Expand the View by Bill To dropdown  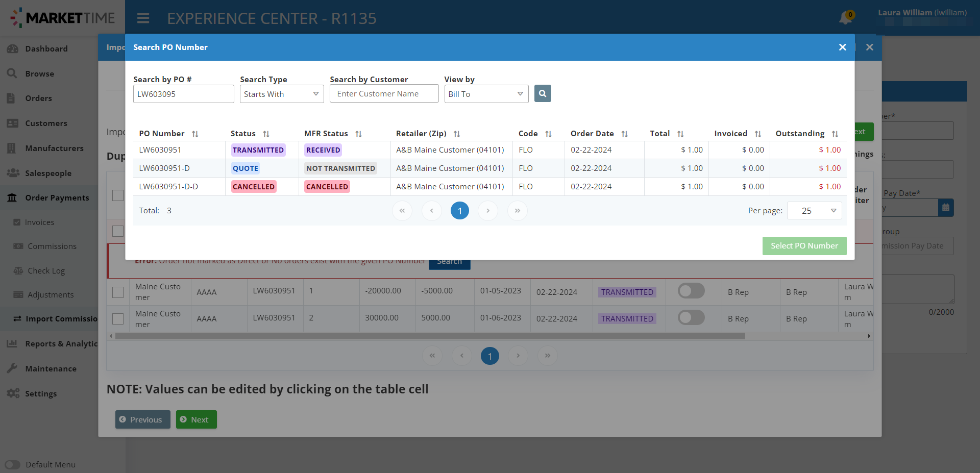point(486,94)
